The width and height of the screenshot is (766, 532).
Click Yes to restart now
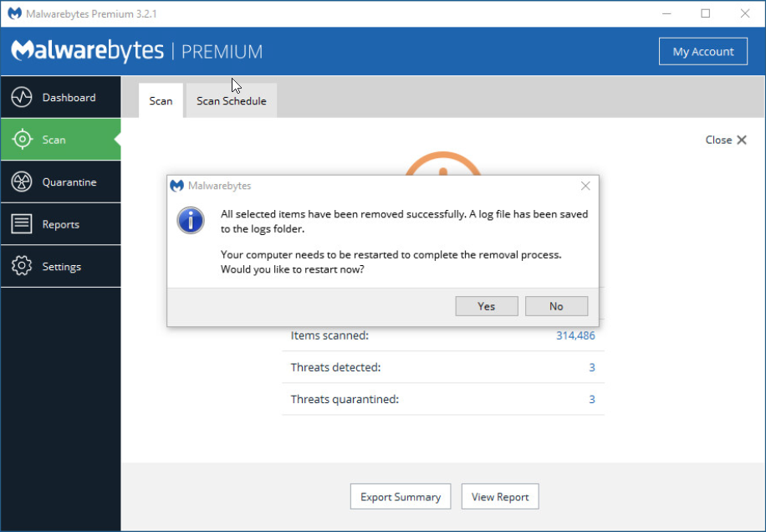pos(487,306)
